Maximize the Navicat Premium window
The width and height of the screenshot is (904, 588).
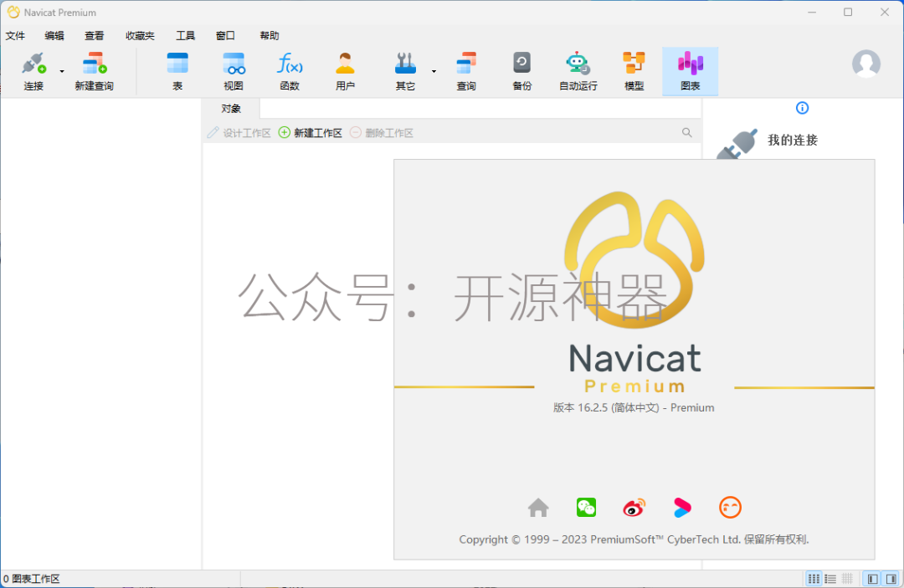point(847,12)
